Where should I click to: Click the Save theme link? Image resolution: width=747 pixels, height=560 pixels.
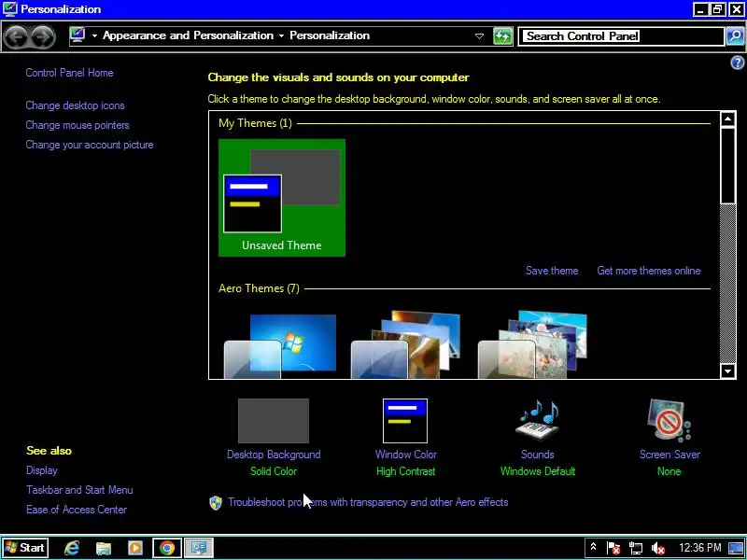552,271
